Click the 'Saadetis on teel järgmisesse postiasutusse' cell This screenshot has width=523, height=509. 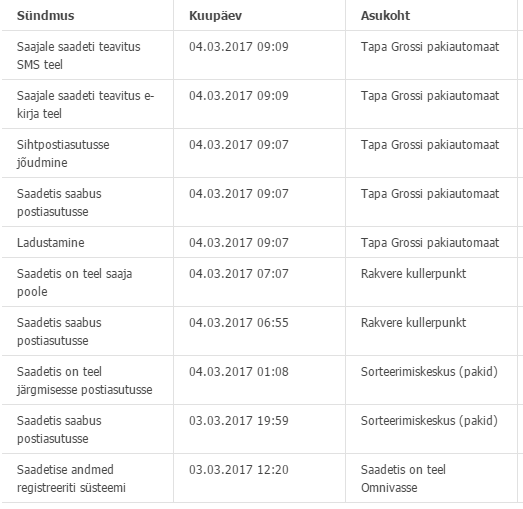(85, 381)
